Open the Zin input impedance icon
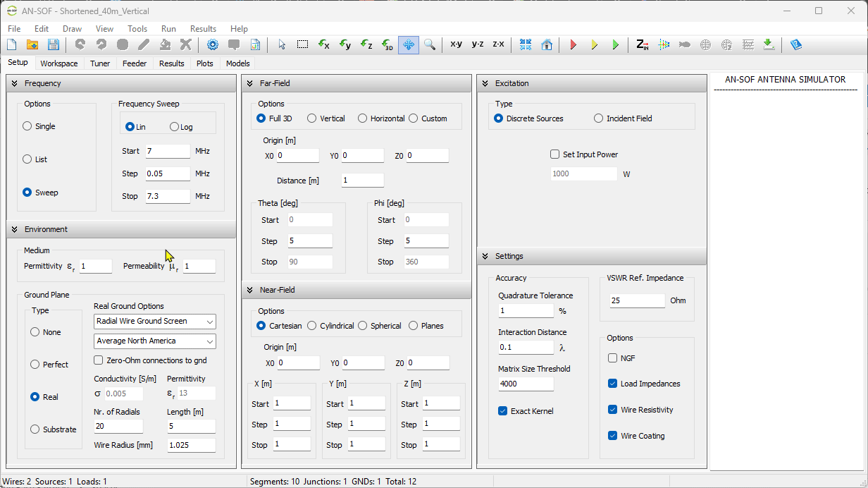868x488 pixels. [x=642, y=44]
